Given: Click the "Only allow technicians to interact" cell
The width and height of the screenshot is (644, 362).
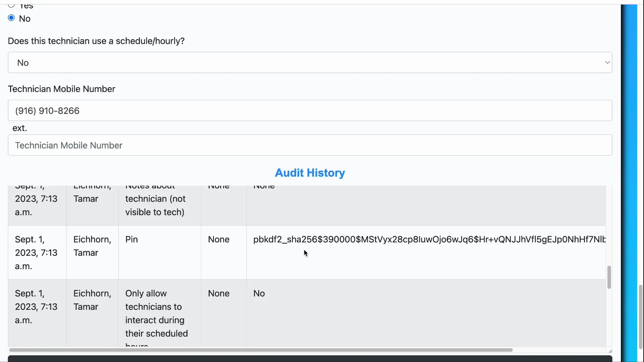Looking at the screenshot, I should point(156,313).
